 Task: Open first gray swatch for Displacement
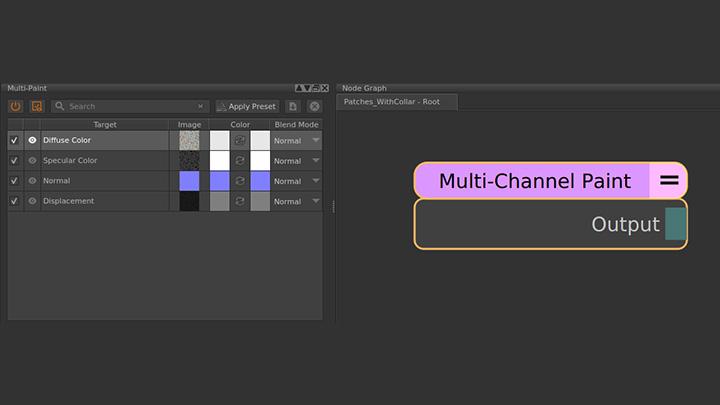(219, 201)
